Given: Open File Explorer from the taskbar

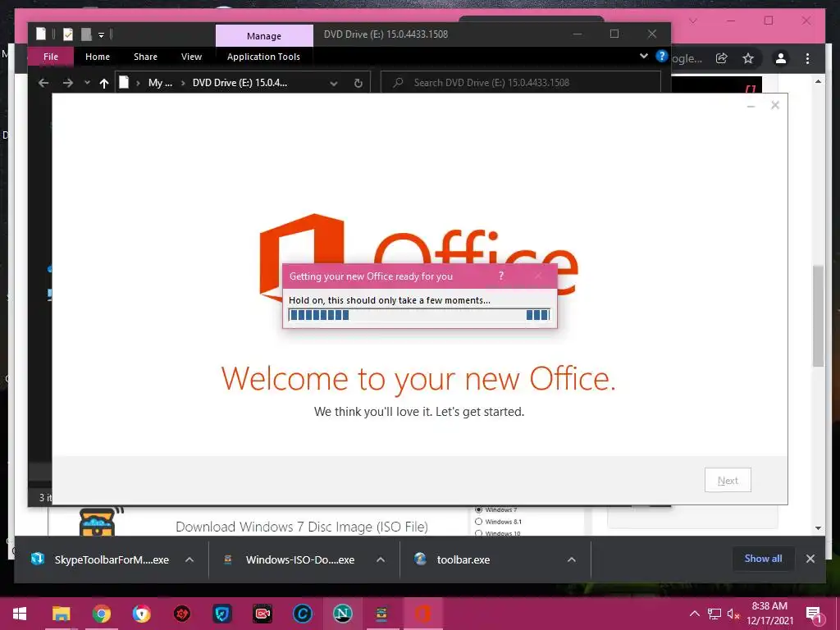Looking at the screenshot, I should coord(61,614).
